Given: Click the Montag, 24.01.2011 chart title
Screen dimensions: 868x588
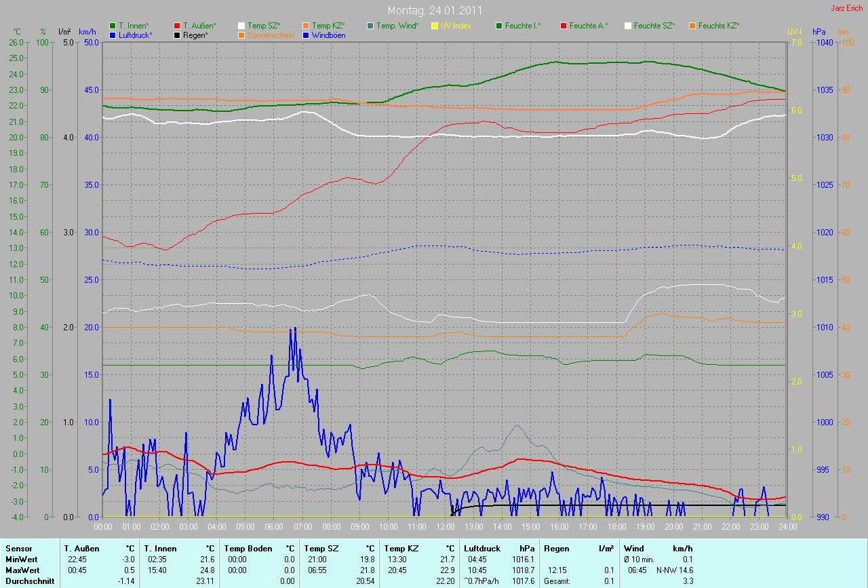Looking at the screenshot, I should [435, 11].
